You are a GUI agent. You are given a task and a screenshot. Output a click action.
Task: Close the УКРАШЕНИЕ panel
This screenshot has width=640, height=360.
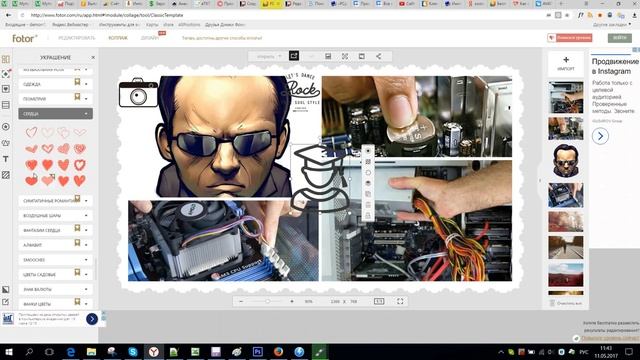click(x=93, y=57)
